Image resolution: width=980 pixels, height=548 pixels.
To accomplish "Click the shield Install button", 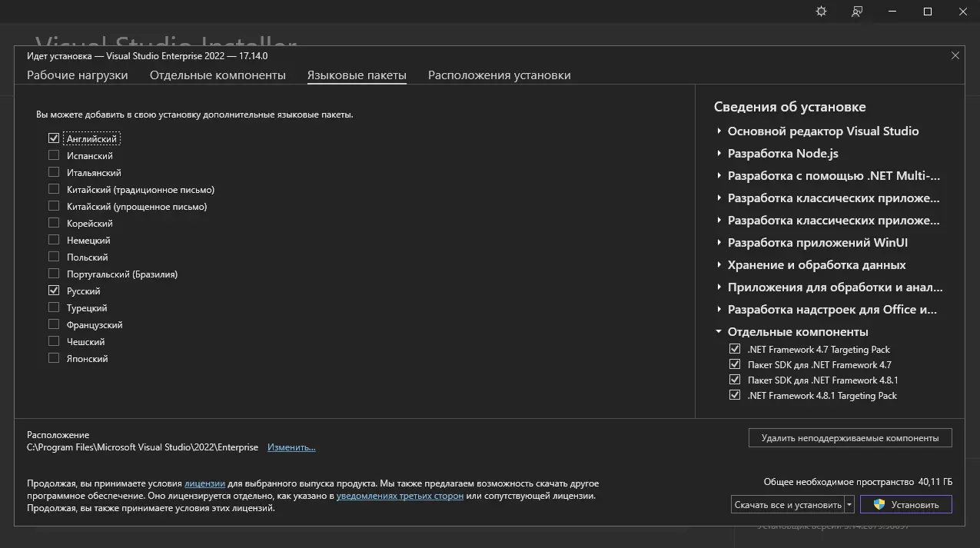I will tap(905, 505).
